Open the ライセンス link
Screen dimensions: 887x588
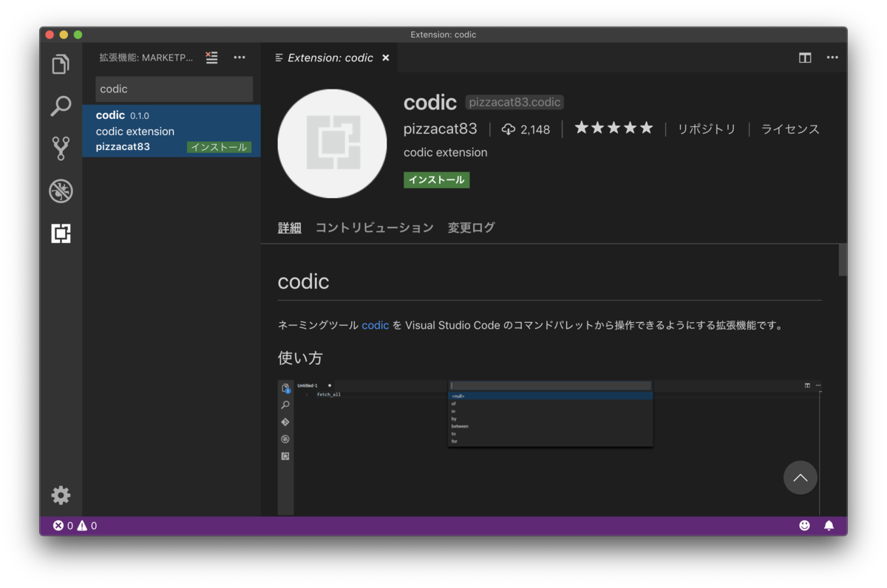[790, 129]
